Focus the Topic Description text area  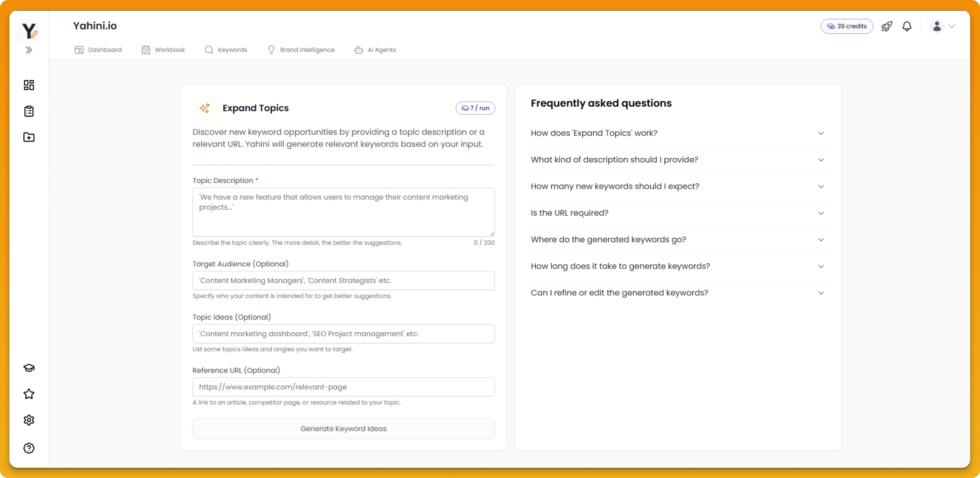point(343,212)
